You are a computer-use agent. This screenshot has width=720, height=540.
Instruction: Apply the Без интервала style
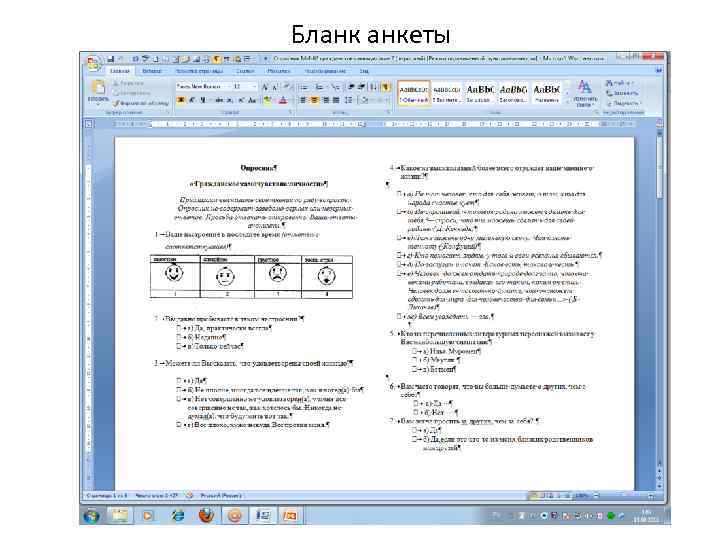point(446,93)
